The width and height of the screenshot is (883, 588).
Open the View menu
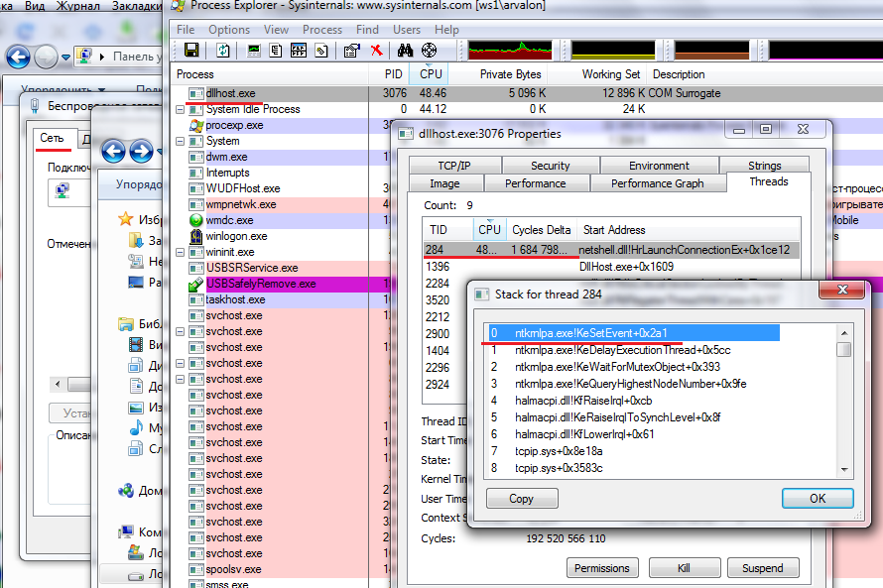tap(276, 30)
